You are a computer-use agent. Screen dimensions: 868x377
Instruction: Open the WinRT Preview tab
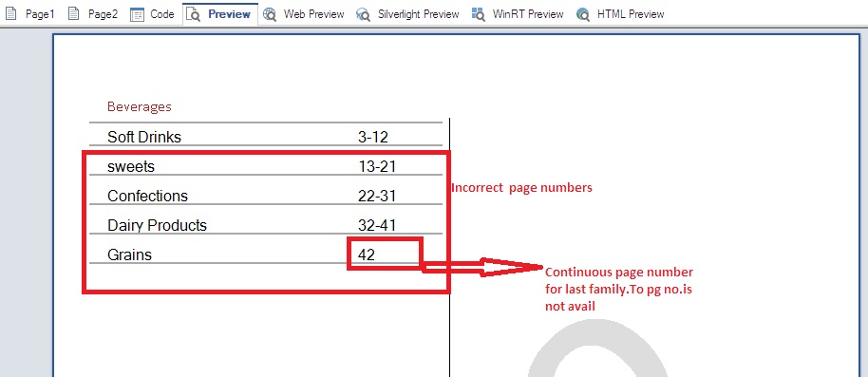pyautogui.click(x=518, y=14)
